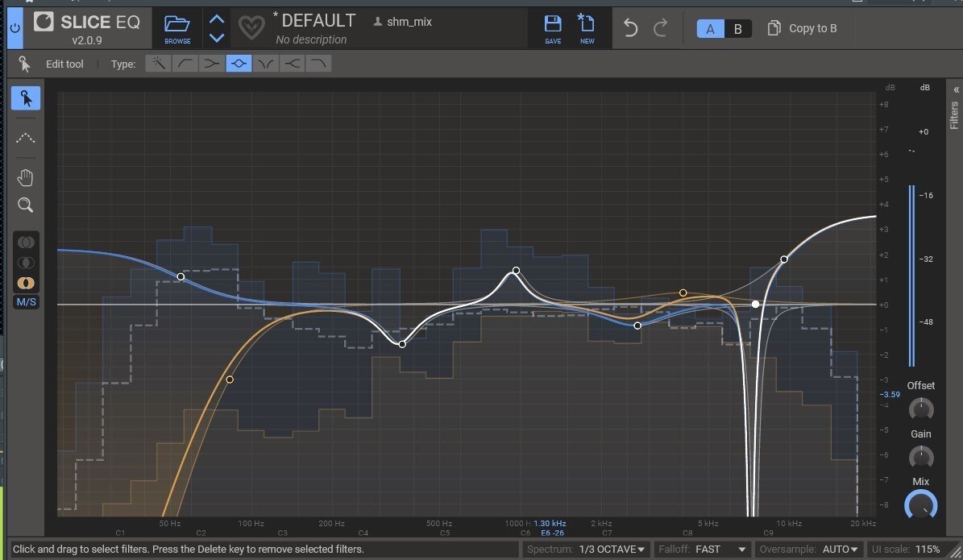Screen dimensions: 963x560
Task: Open the Browse preset panel
Action: [176, 27]
